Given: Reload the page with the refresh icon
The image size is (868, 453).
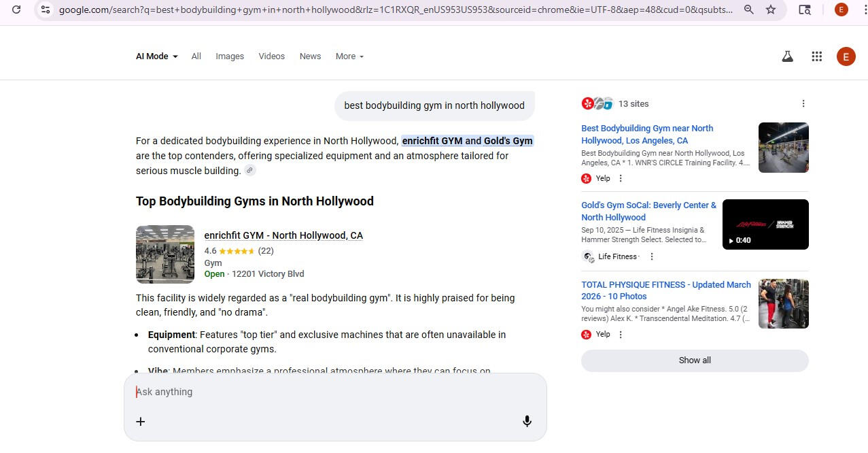Looking at the screenshot, I should click(x=16, y=10).
